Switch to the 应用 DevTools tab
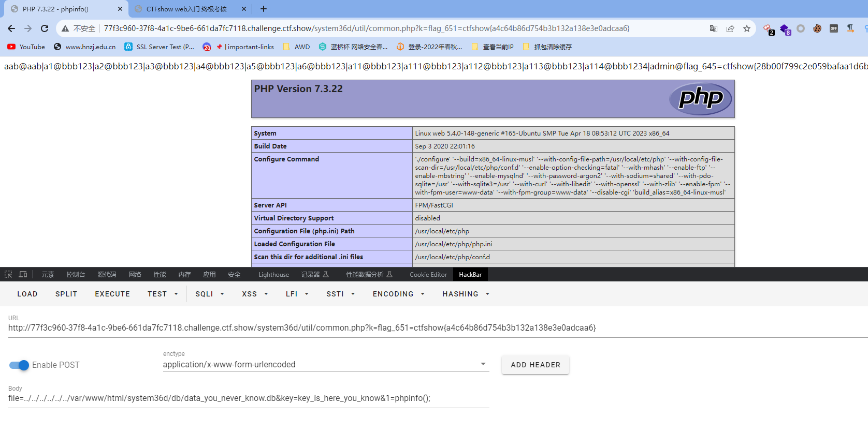 209,275
